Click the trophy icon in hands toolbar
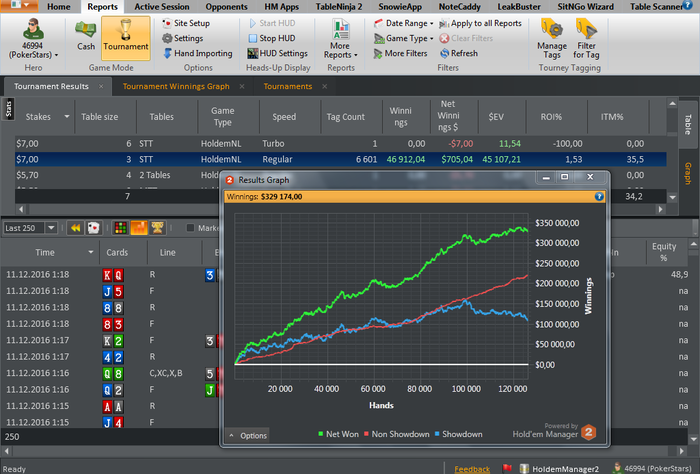The width and height of the screenshot is (700, 474). pyautogui.click(x=157, y=228)
